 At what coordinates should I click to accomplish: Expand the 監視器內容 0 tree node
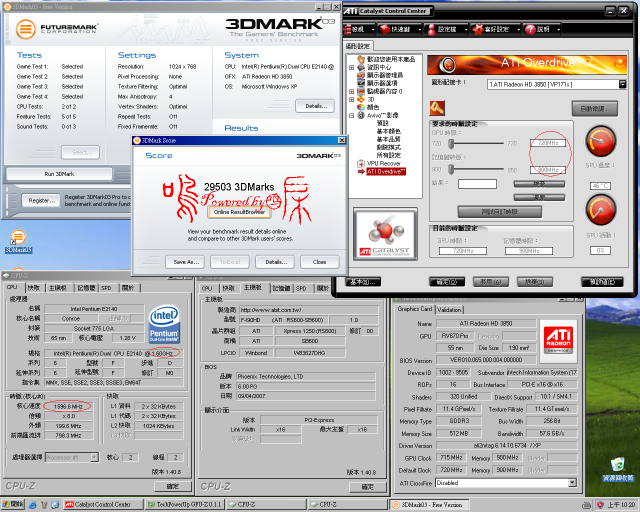pos(351,91)
